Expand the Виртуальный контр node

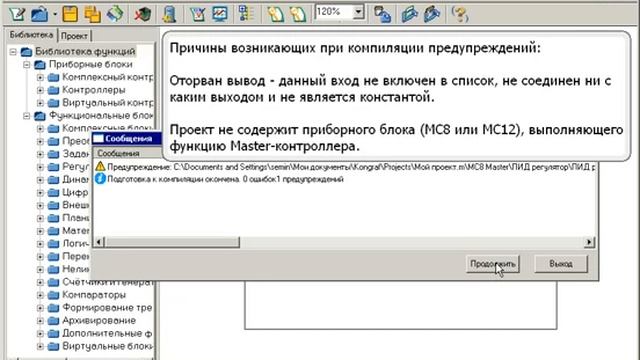pyautogui.click(x=40, y=103)
